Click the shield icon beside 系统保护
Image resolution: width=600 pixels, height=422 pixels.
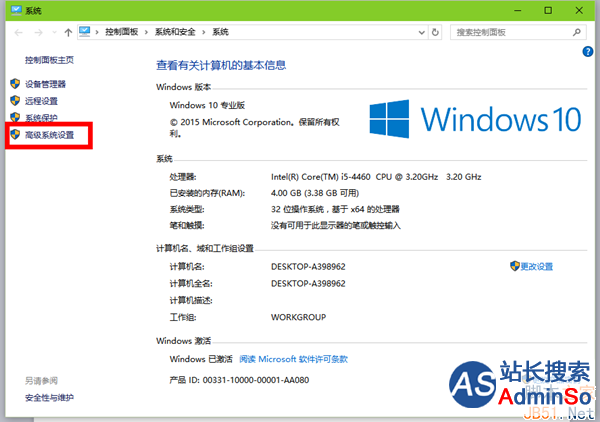(14, 118)
